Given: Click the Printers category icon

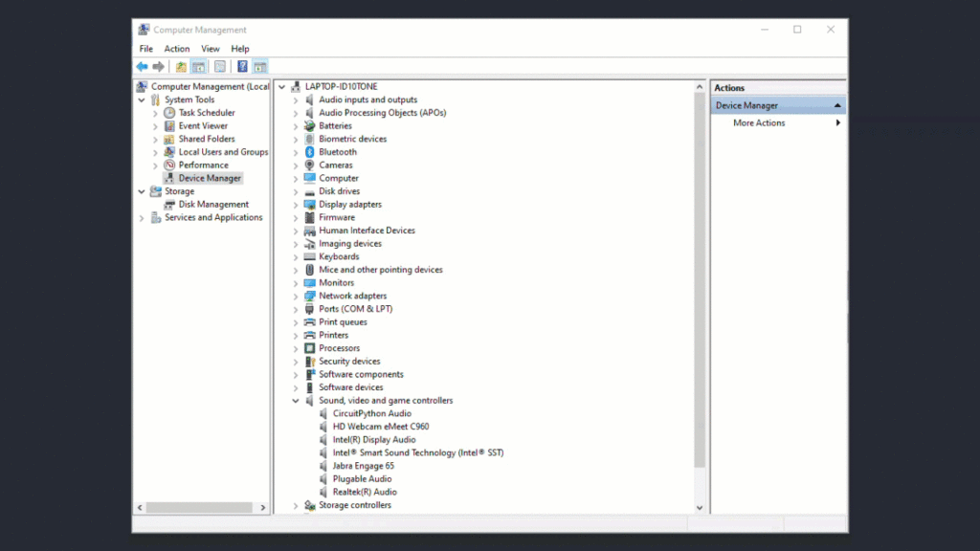Looking at the screenshot, I should [309, 335].
